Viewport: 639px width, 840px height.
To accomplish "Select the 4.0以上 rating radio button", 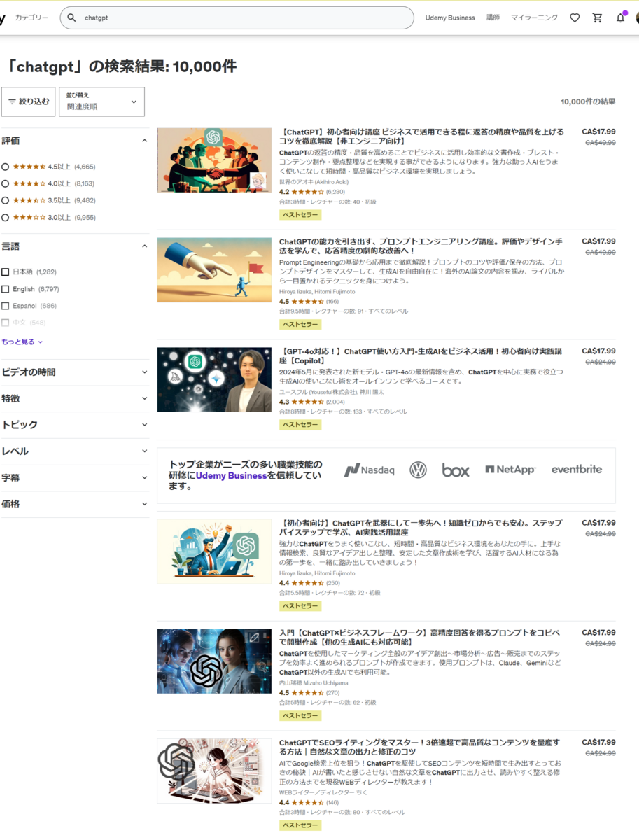I will [x=6, y=183].
